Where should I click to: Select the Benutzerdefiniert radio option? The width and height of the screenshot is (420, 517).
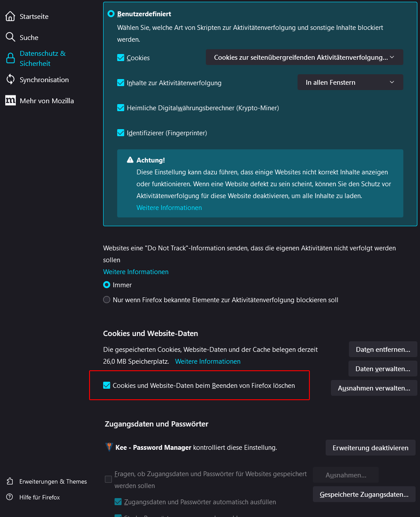click(111, 14)
